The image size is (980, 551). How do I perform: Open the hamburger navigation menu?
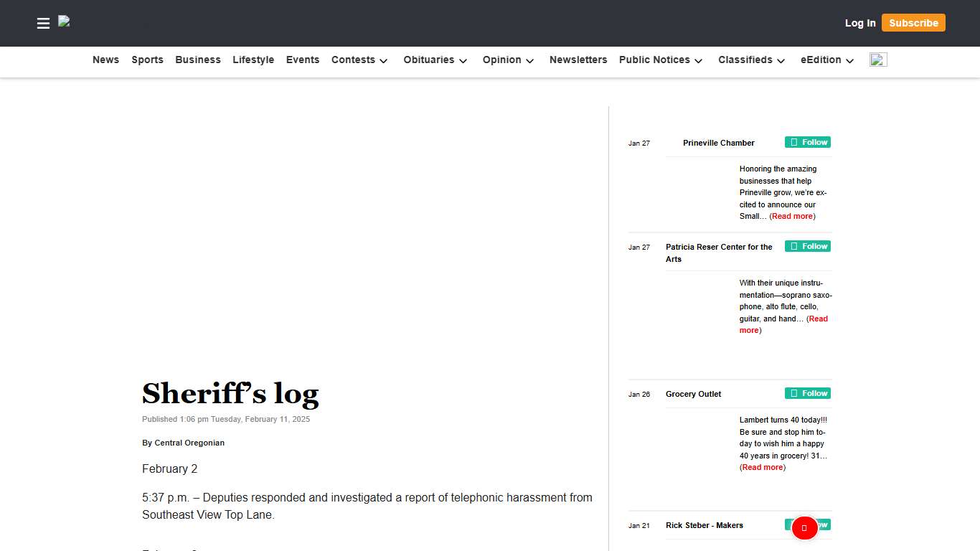coord(43,23)
